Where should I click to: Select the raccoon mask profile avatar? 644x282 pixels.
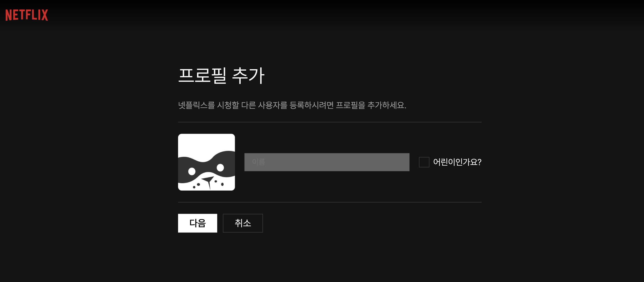pyautogui.click(x=206, y=162)
